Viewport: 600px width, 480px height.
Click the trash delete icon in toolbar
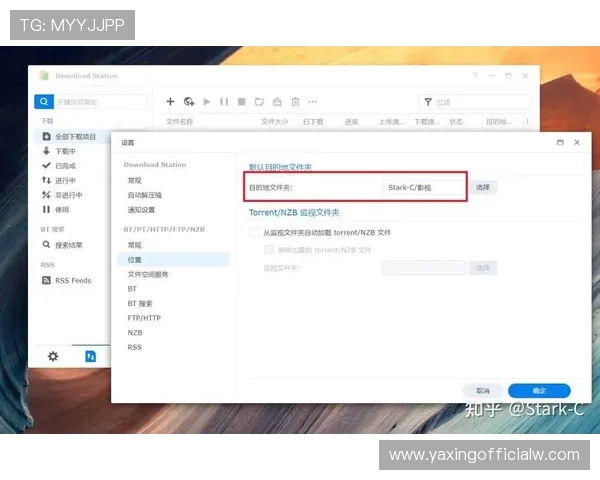coord(295,101)
